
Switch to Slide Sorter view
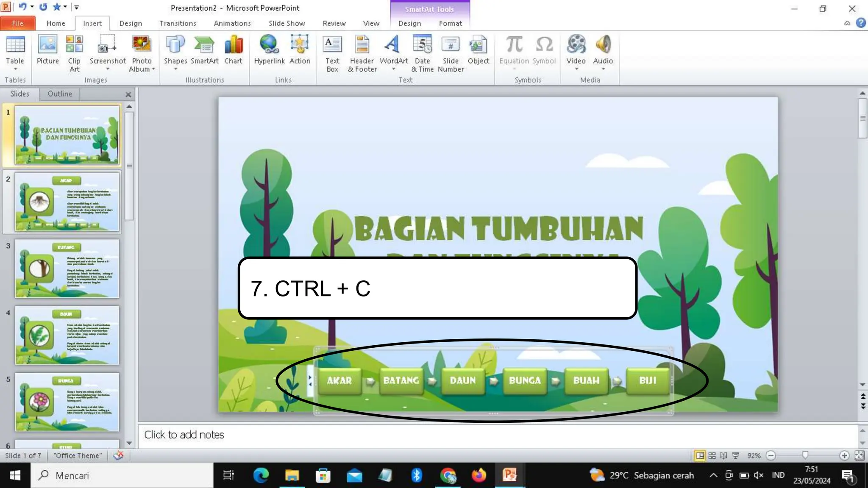[712, 455]
